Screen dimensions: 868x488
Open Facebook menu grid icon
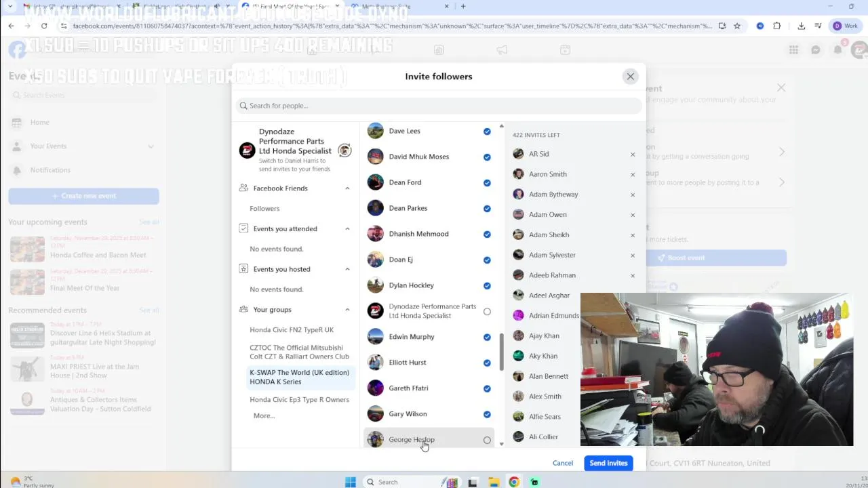pyautogui.click(x=793, y=49)
